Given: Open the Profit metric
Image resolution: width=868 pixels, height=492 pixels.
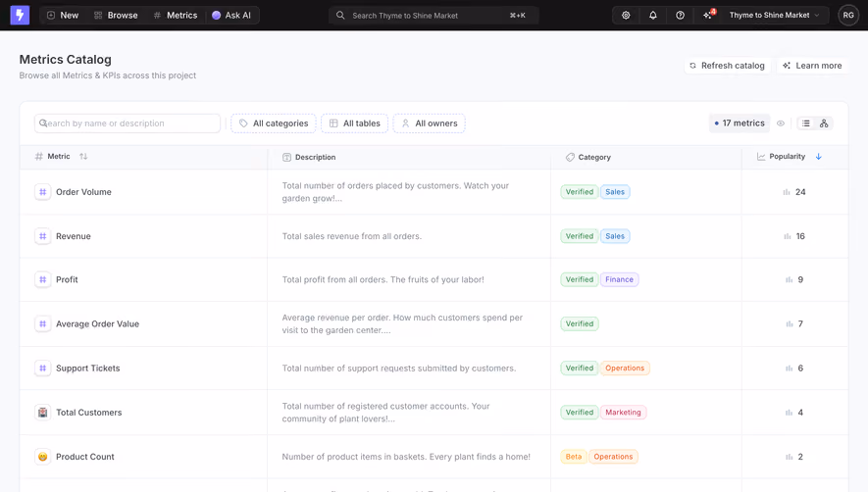Looking at the screenshot, I should pos(67,279).
